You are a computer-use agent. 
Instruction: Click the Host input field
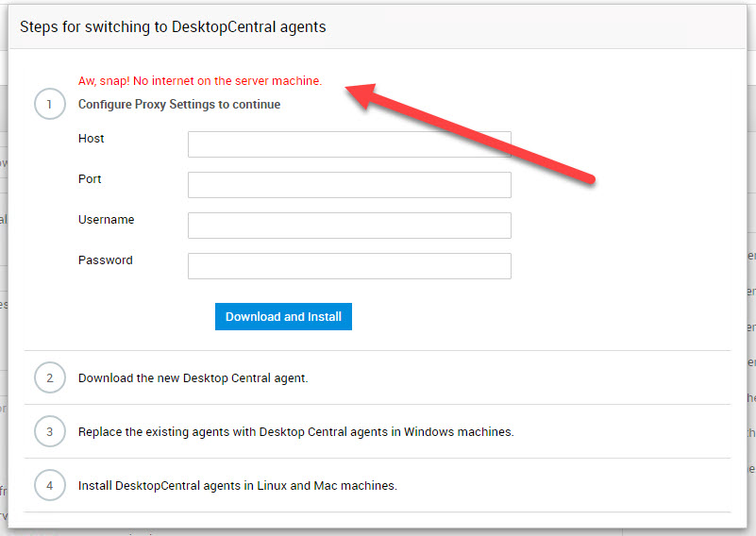point(349,144)
